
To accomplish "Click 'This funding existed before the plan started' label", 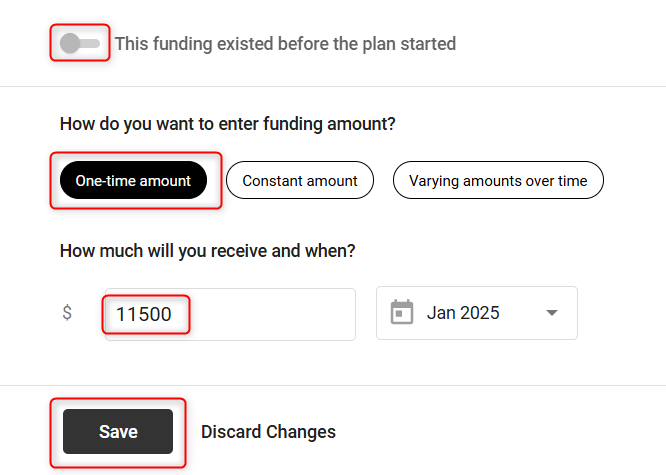I will point(285,44).
